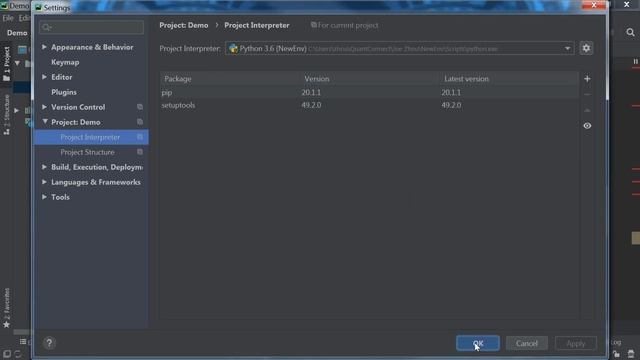Collapse the Project: Demo node

click(44, 122)
